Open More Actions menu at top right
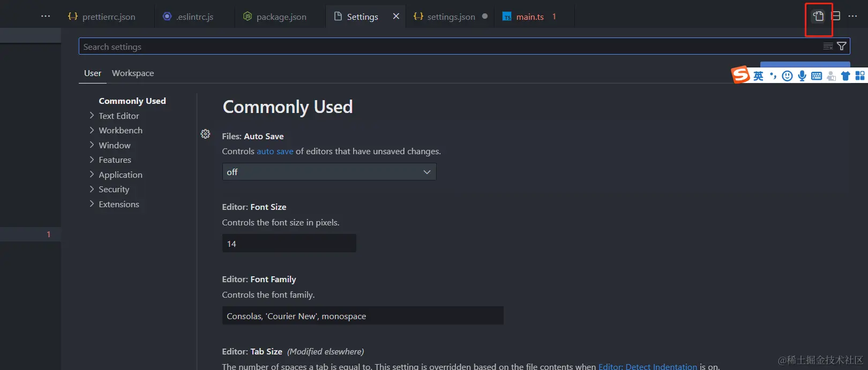This screenshot has height=370, width=868. 853,16
